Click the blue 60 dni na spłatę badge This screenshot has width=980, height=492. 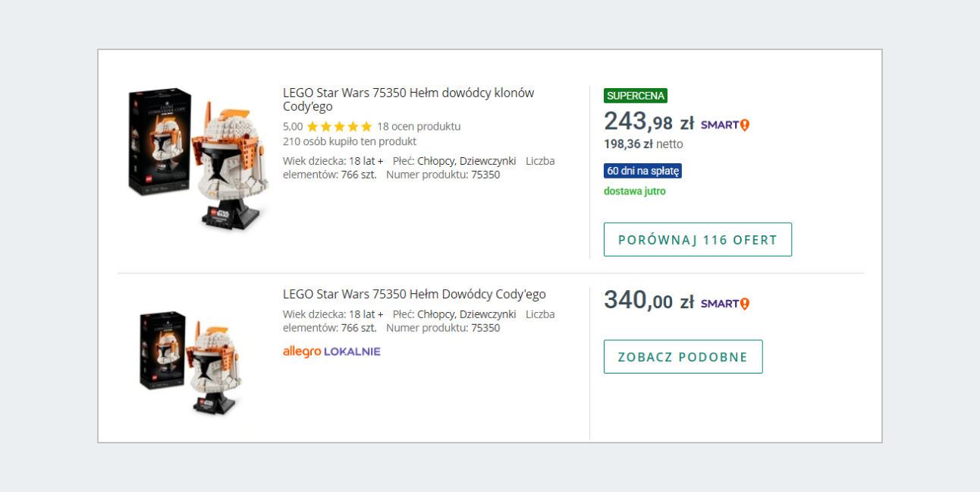[642, 171]
